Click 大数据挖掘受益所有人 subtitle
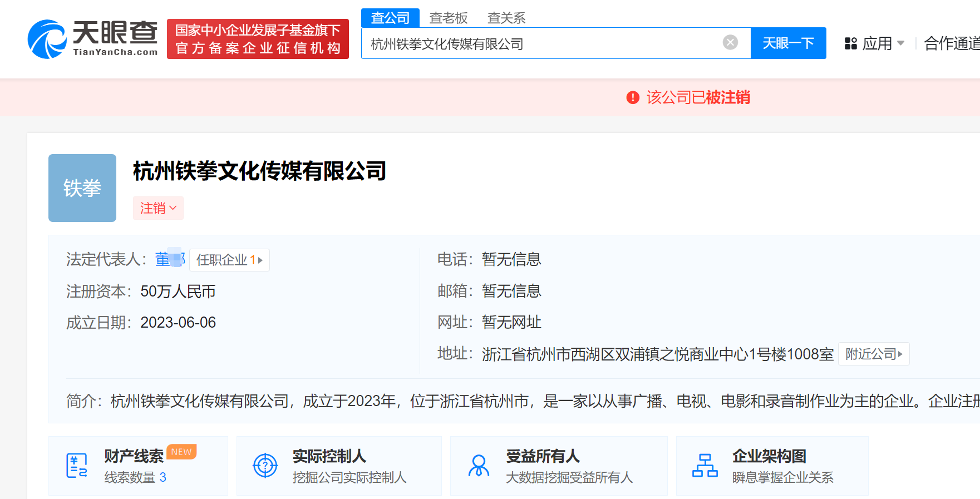This screenshot has width=980, height=499. tap(569, 477)
